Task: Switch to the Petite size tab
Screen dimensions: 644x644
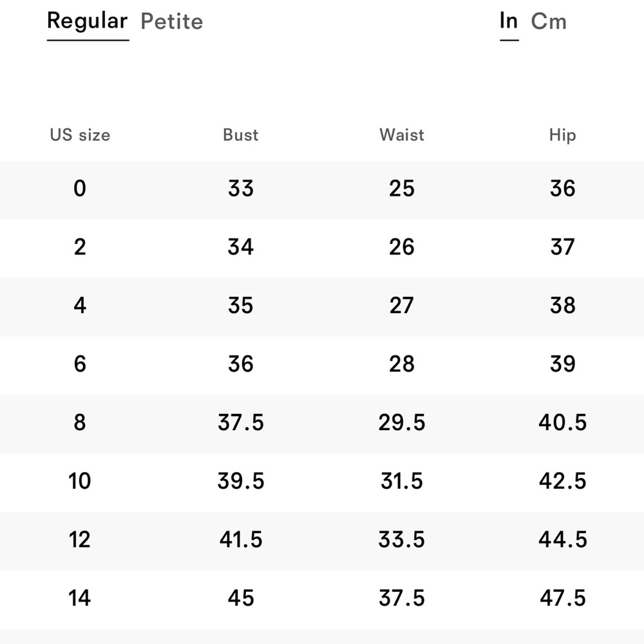Action: (172, 21)
